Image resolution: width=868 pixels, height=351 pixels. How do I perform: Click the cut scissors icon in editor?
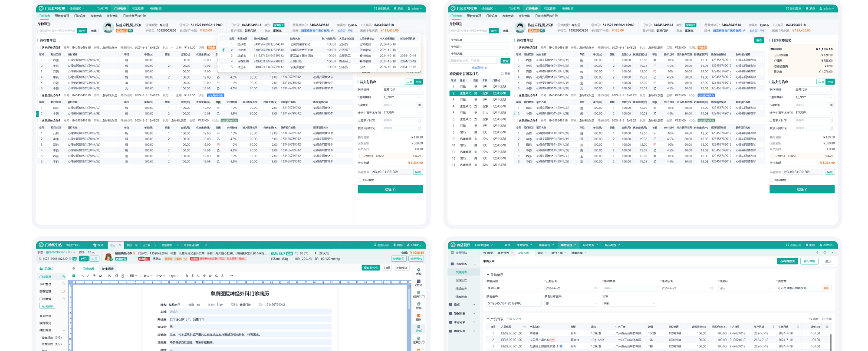[110, 276]
